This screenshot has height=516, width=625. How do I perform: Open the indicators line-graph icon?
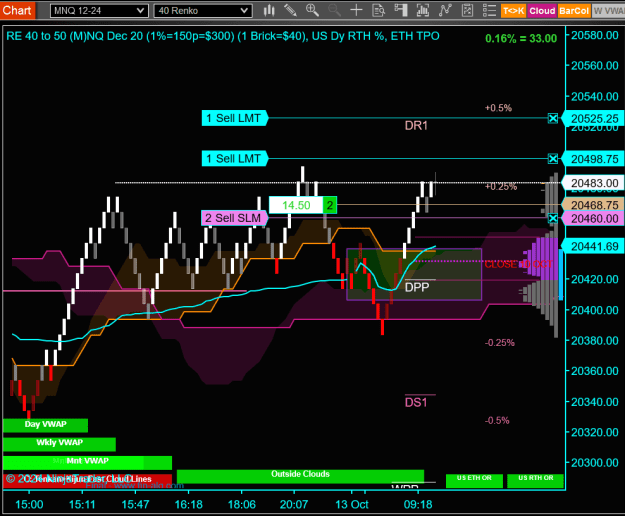tap(445, 10)
